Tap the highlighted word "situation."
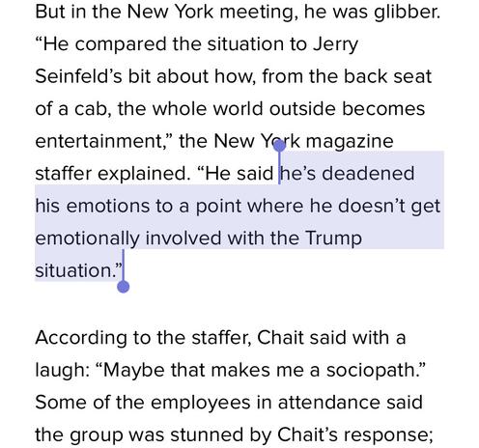 tap(78, 270)
